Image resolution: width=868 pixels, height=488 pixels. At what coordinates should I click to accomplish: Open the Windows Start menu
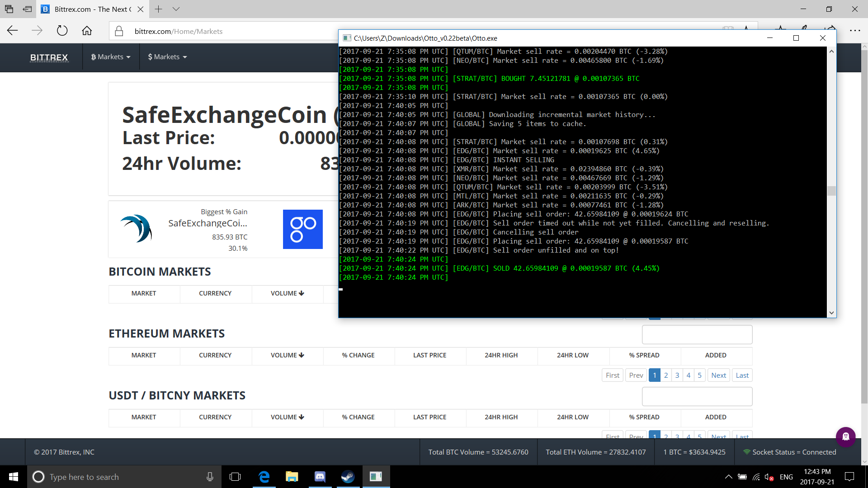point(14,477)
